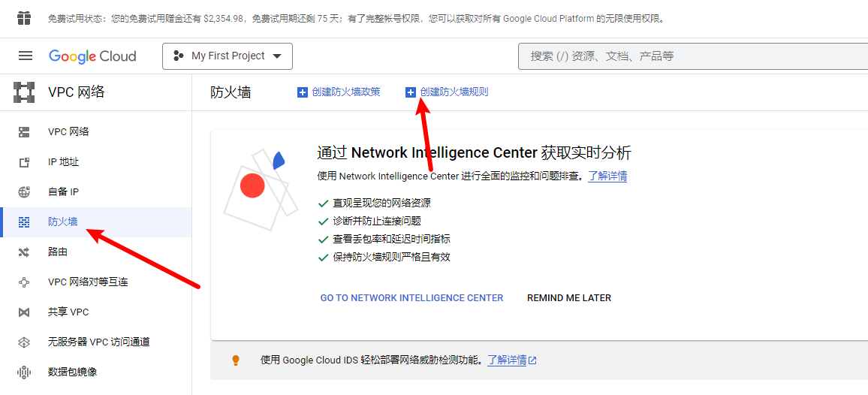Click the 共享 VPC icon

click(x=24, y=312)
